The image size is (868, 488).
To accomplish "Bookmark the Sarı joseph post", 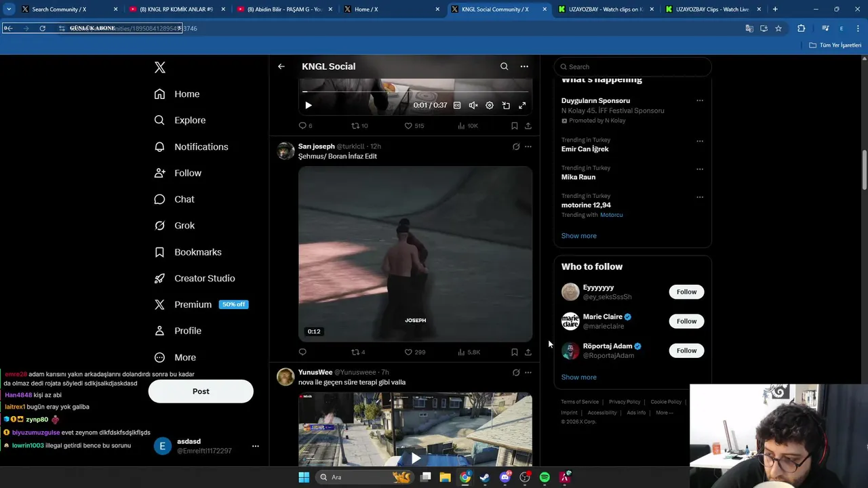I will click(x=515, y=352).
